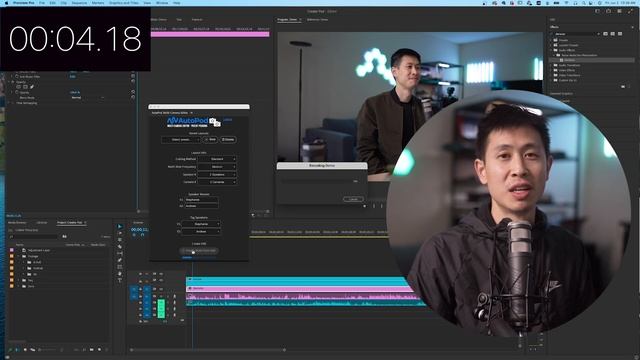Open the File menu
This screenshot has height=360, width=640.
42,3
